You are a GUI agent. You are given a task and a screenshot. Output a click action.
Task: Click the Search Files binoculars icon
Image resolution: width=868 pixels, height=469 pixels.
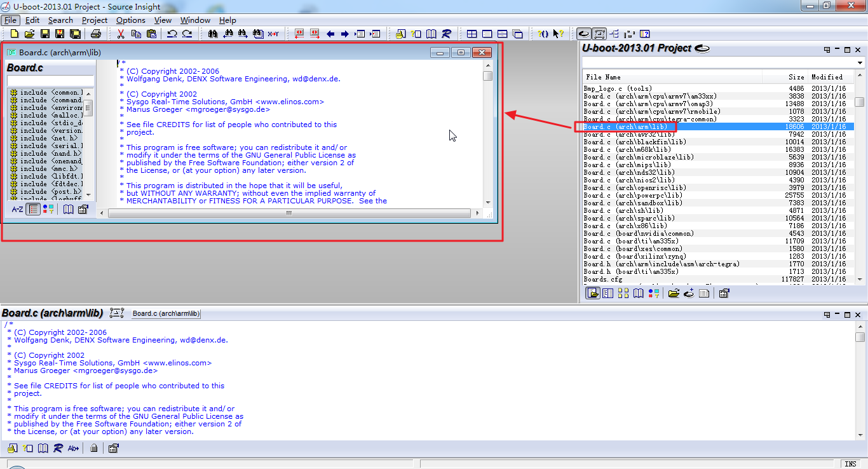click(x=258, y=34)
